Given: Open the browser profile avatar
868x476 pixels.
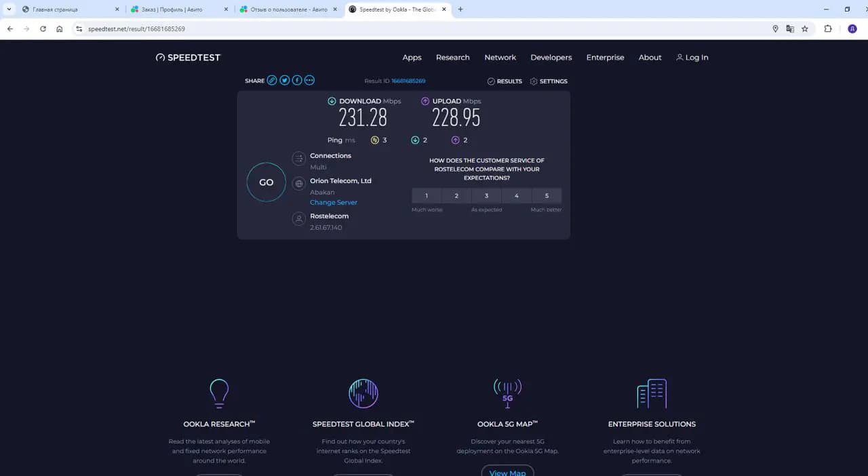Looking at the screenshot, I should pyautogui.click(x=852, y=29).
